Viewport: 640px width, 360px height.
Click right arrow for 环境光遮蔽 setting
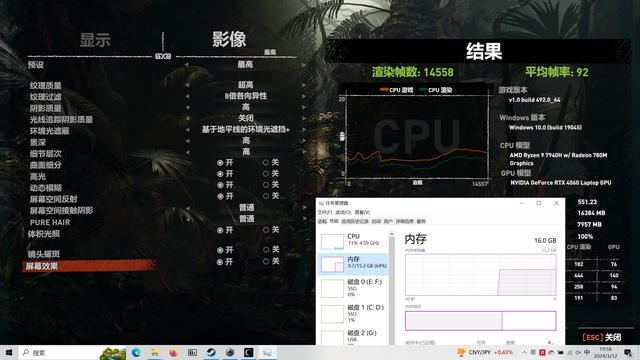[x=304, y=130]
